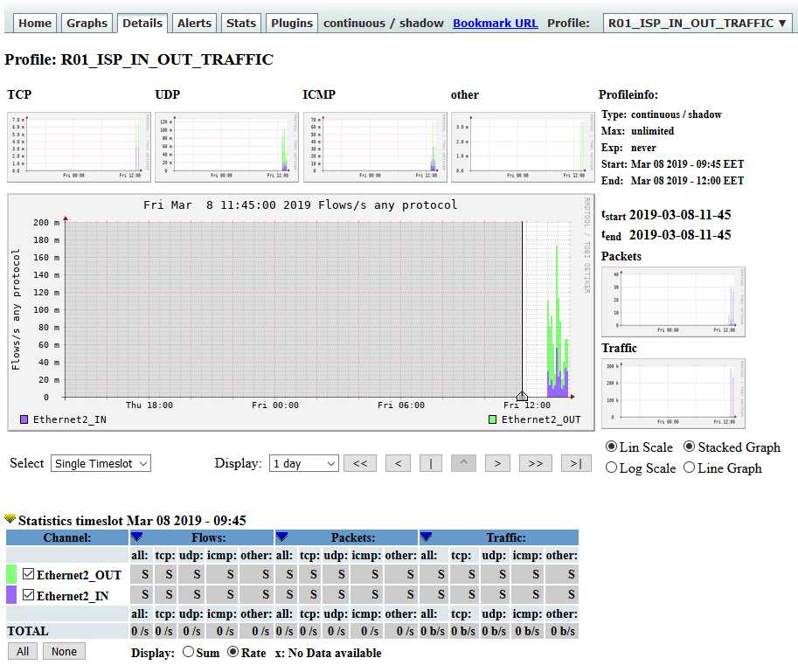Uncheck the Ethernet2_IN channel checkbox
The height and width of the screenshot is (672, 798).
pyautogui.click(x=29, y=595)
